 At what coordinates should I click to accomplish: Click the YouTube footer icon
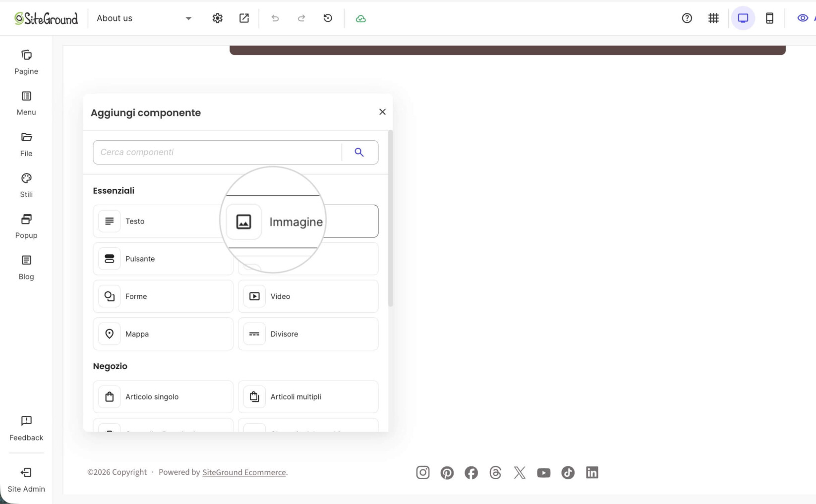544,473
